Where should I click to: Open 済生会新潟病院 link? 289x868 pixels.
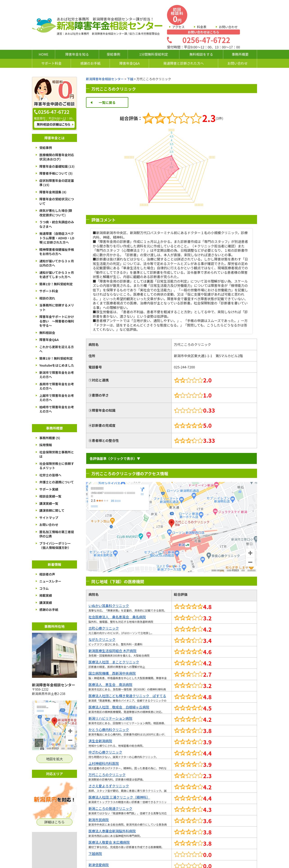tap(100, 741)
